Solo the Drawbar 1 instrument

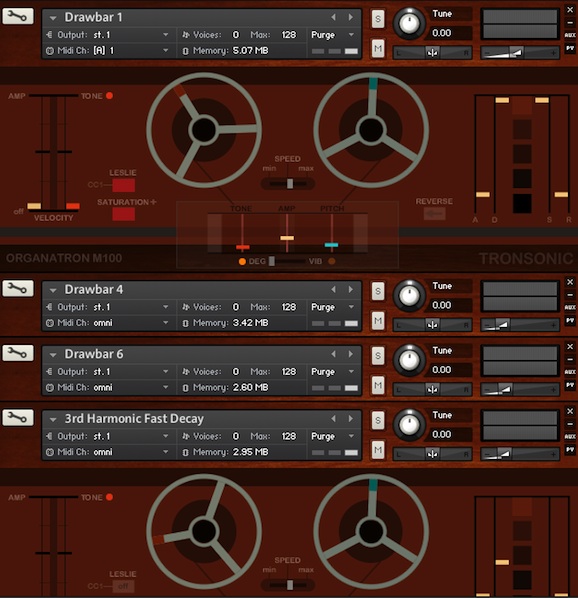point(378,19)
